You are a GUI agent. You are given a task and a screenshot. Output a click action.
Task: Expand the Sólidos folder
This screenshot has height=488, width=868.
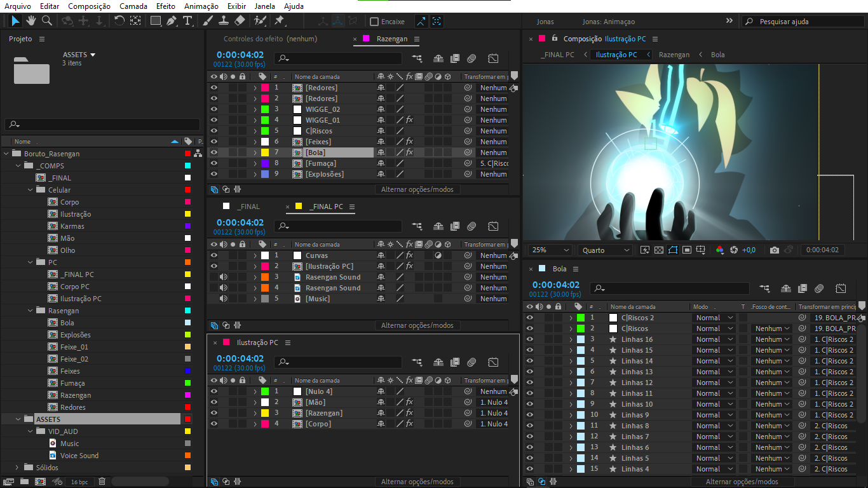[x=18, y=468]
